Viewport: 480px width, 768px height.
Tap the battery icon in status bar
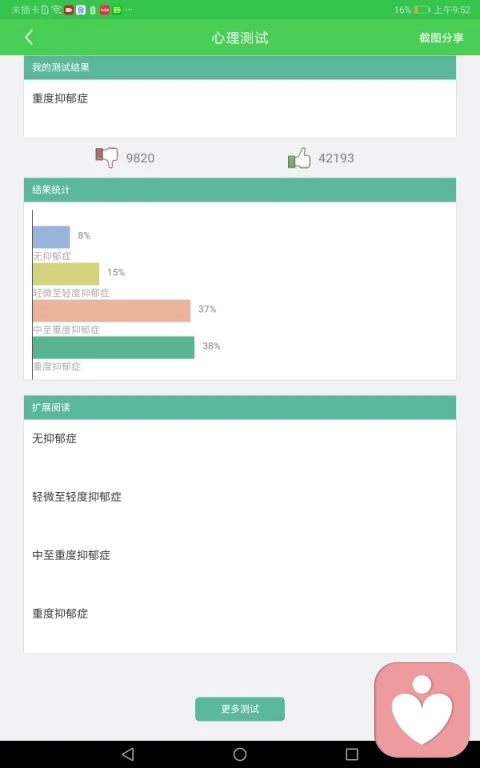tap(421, 9)
